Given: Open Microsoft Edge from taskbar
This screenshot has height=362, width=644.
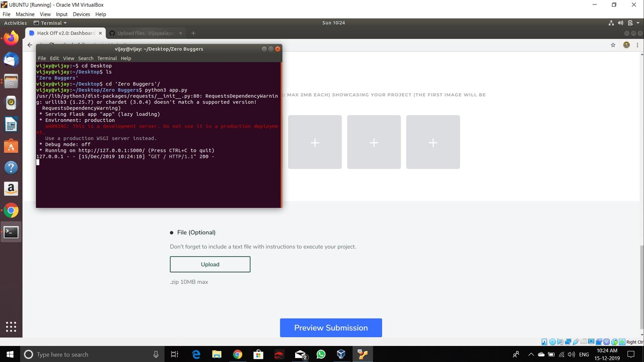Looking at the screenshot, I should 196,354.
